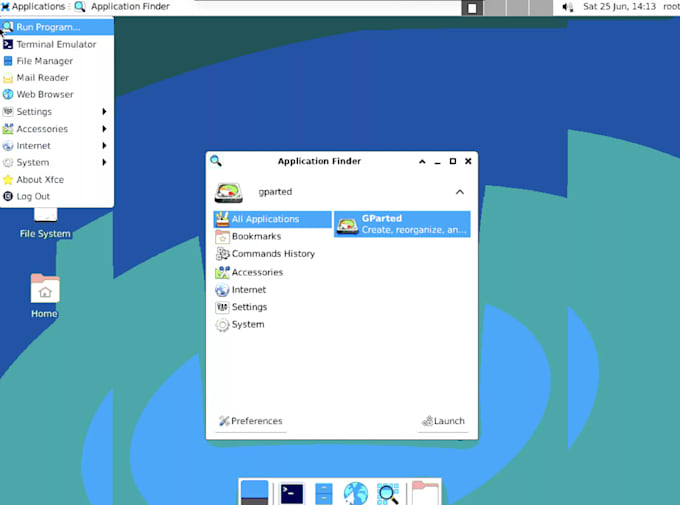Click the root user label in panel
The image size is (680, 505).
click(671, 7)
